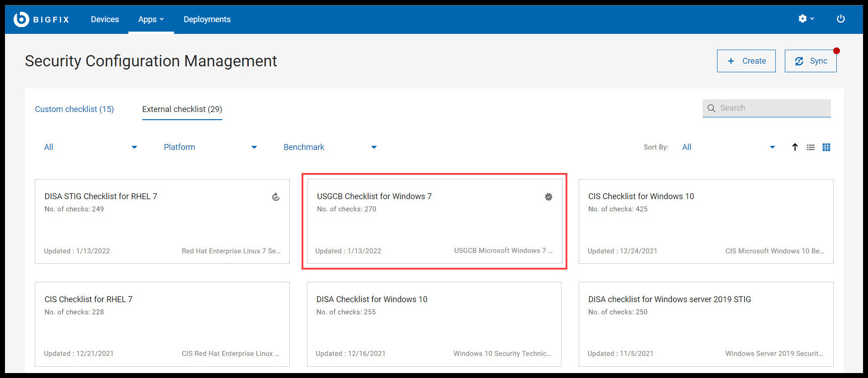Image resolution: width=868 pixels, height=378 pixels.
Task: Switch to grid view layout
Action: click(826, 147)
